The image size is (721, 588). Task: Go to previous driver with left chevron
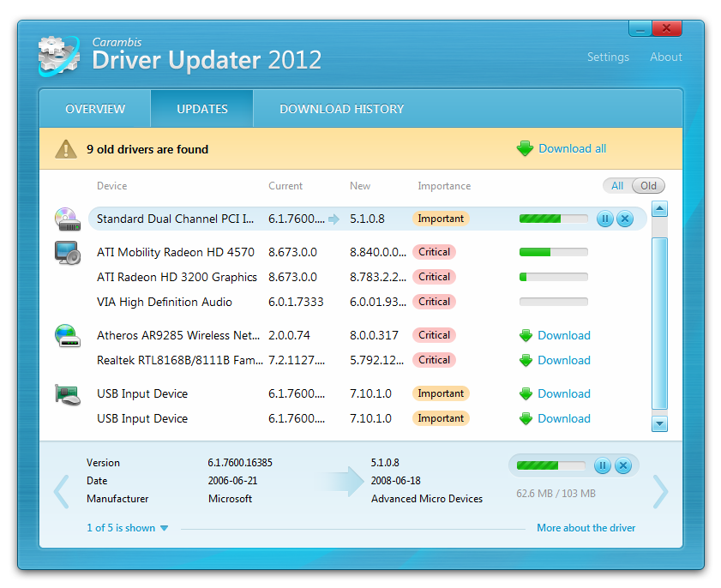(x=61, y=492)
